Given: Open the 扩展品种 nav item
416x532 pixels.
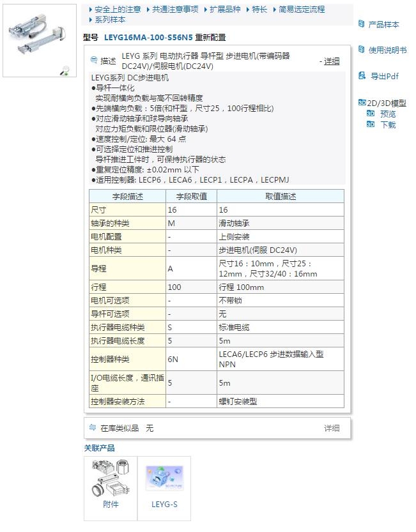Looking at the screenshot, I should (225, 10).
